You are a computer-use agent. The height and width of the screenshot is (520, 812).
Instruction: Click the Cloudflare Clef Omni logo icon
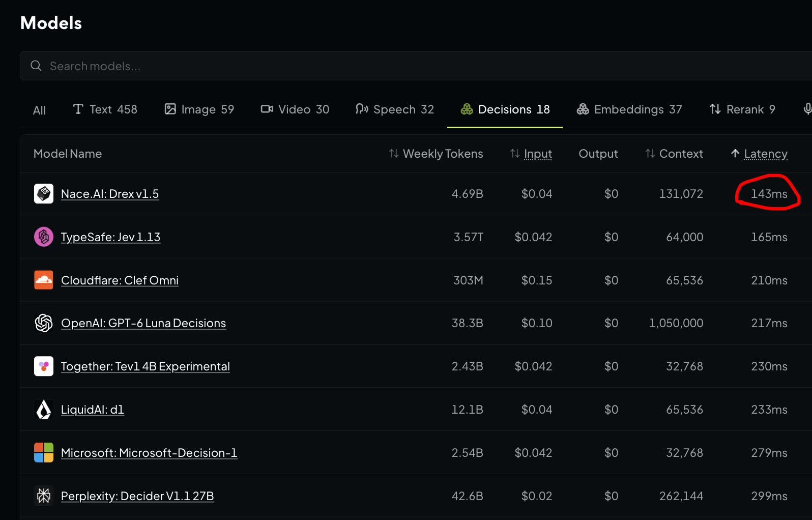[44, 280]
